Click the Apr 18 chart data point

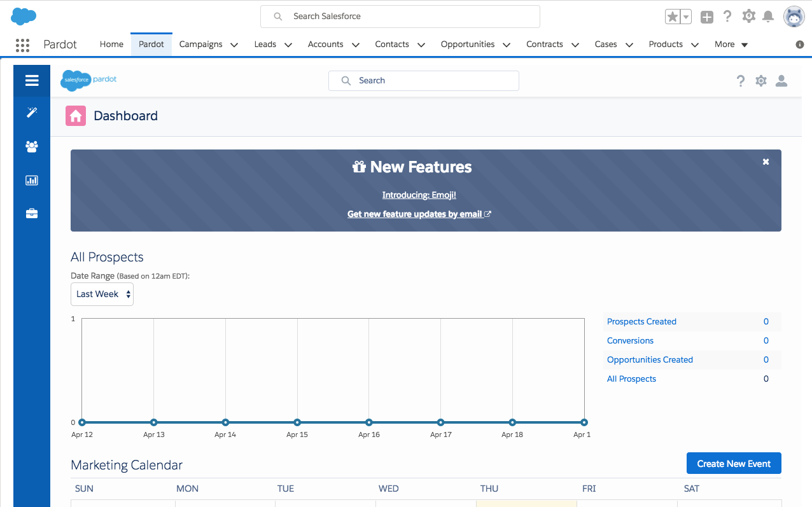pos(512,422)
